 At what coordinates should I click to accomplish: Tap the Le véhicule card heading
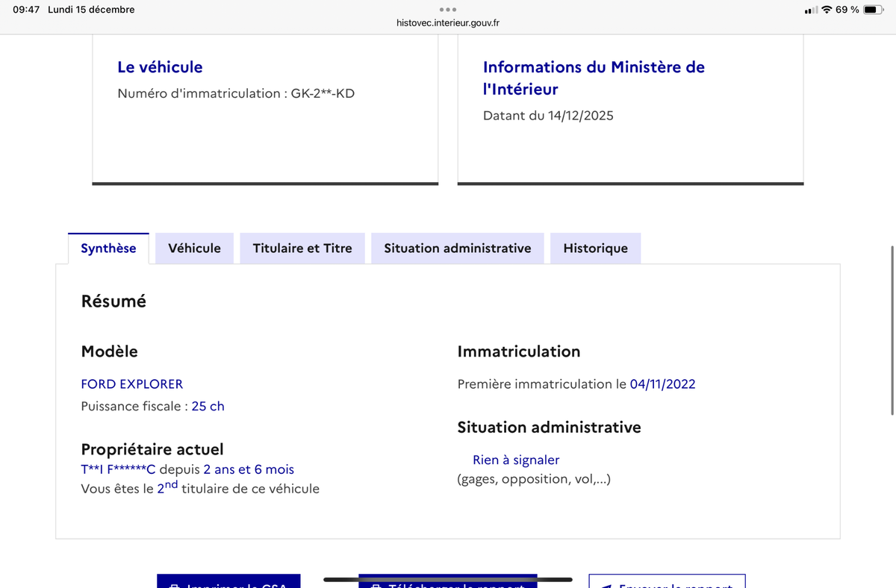[x=160, y=67]
